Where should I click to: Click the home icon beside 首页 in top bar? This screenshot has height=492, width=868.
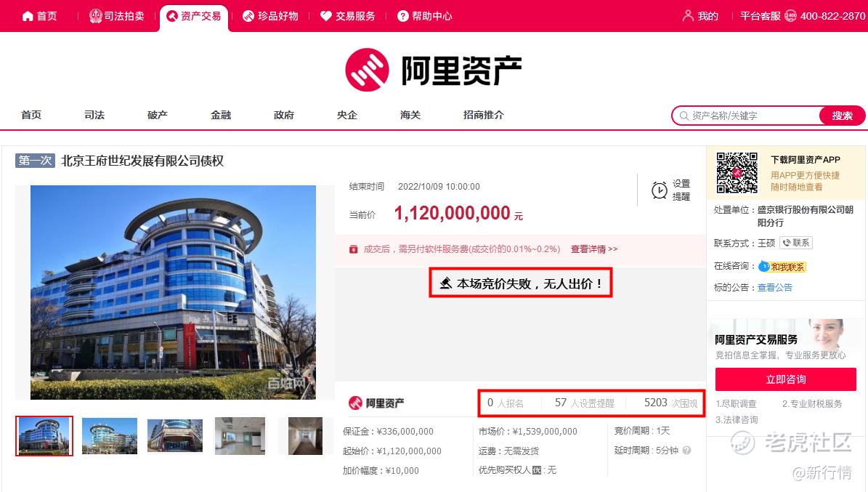click(x=28, y=16)
